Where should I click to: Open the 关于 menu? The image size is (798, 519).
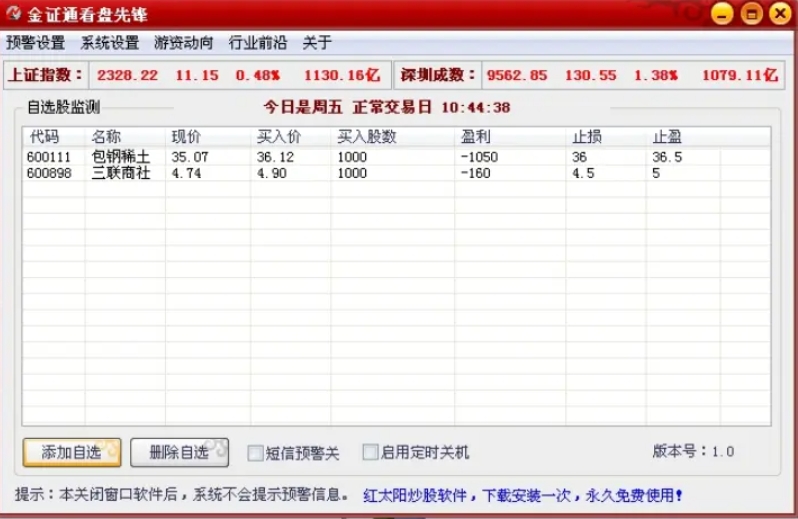click(x=317, y=43)
